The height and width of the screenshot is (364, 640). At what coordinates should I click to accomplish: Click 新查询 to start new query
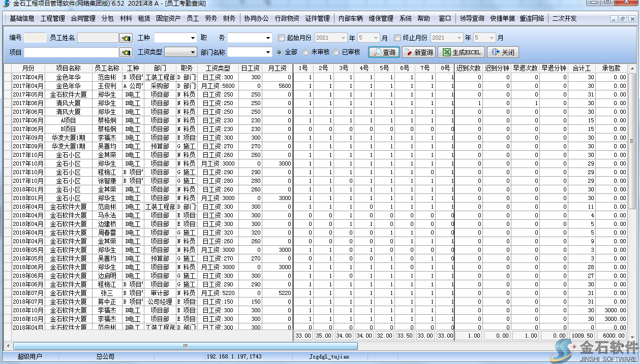(418, 52)
